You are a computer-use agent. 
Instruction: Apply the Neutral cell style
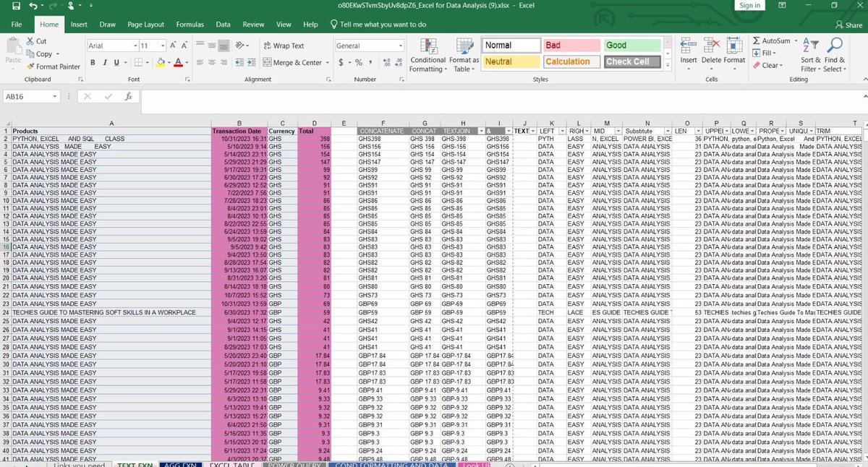tap(511, 61)
